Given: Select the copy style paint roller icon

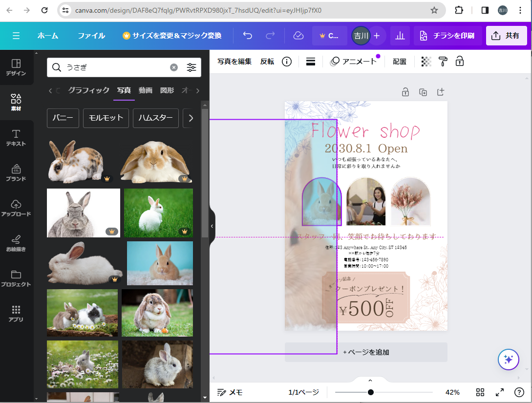Looking at the screenshot, I should tap(443, 62).
